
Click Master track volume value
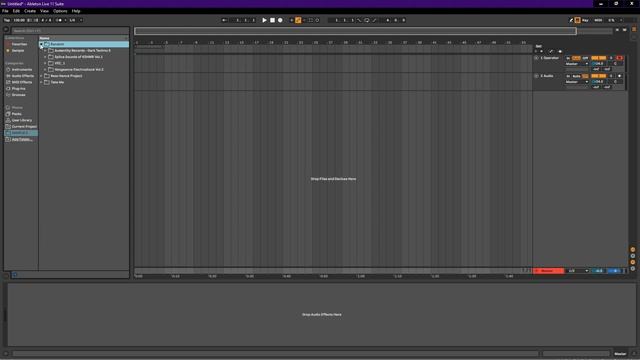point(598,271)
